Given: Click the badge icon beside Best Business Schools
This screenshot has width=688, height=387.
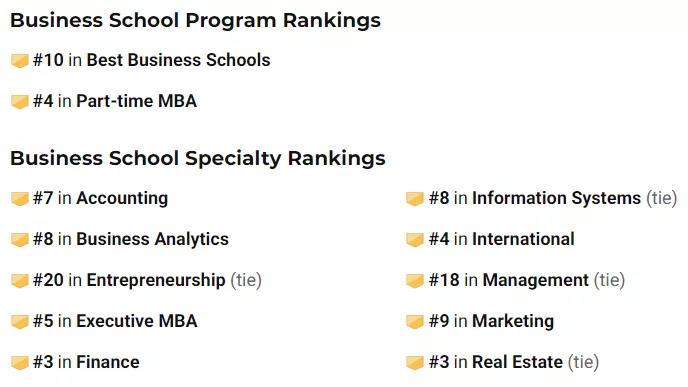Looking at the screenshot, I should [x=20, y=61].
